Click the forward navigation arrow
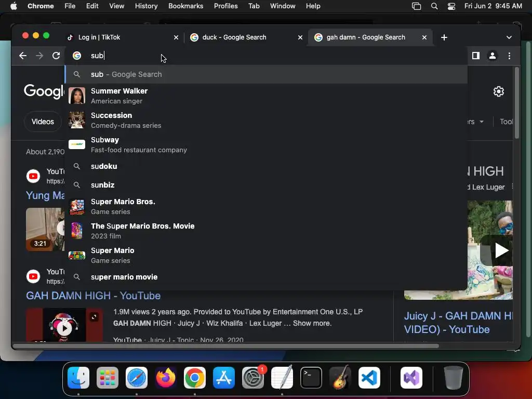This screenshot has width=532, height=399. point(39,56)
